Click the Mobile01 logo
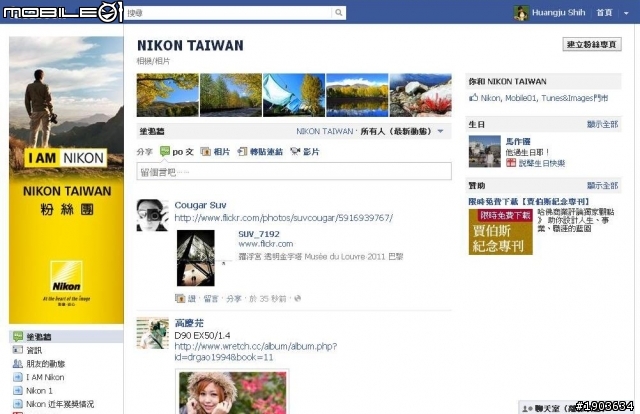Image resolution: width=640 pixels, height=414 pixels. [62, 12]
